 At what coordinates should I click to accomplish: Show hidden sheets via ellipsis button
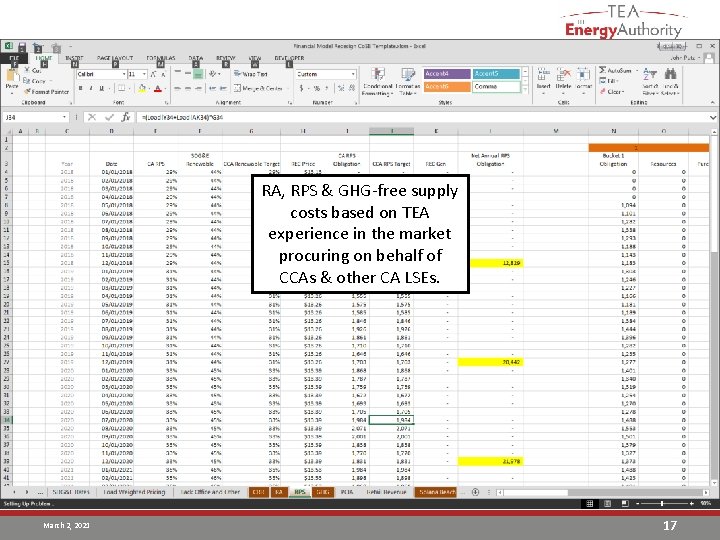40,492
